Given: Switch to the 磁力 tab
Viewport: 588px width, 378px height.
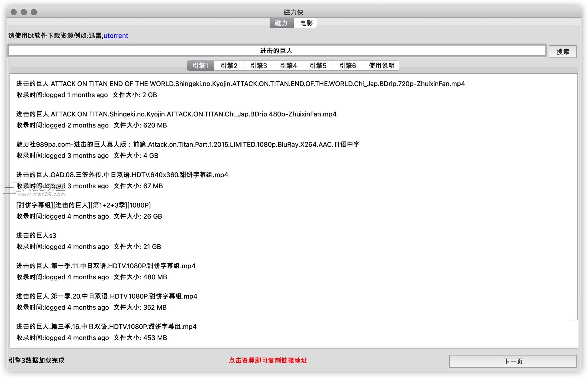Looking at the screenshot, I should [281, 23].
